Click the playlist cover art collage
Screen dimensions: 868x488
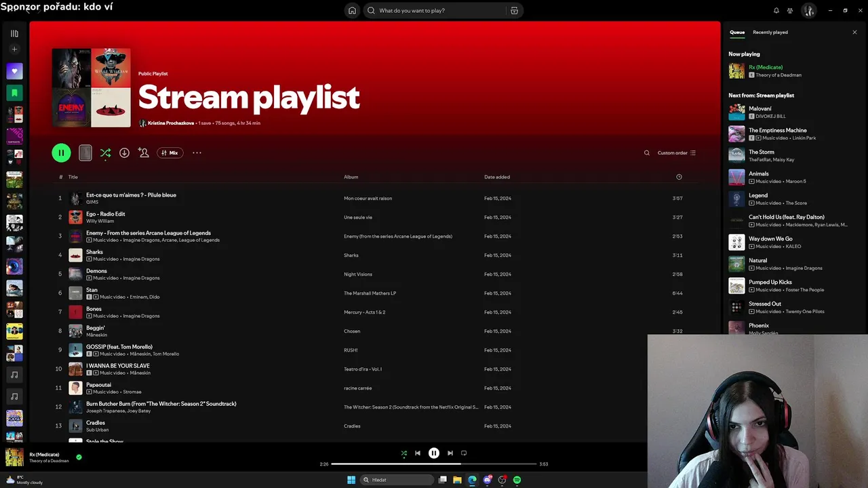(92, 87)
